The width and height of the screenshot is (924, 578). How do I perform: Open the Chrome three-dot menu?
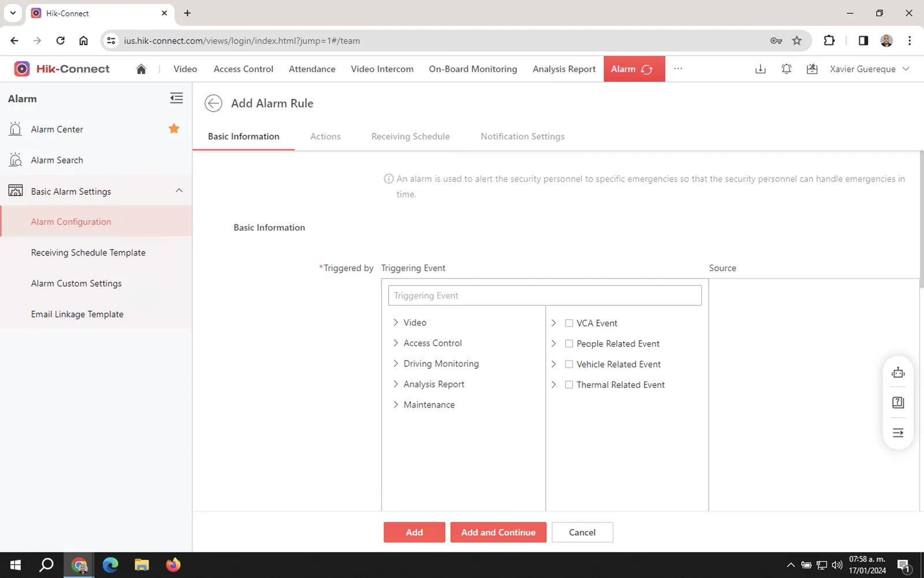pyautogui.click(x=910, y=40)
